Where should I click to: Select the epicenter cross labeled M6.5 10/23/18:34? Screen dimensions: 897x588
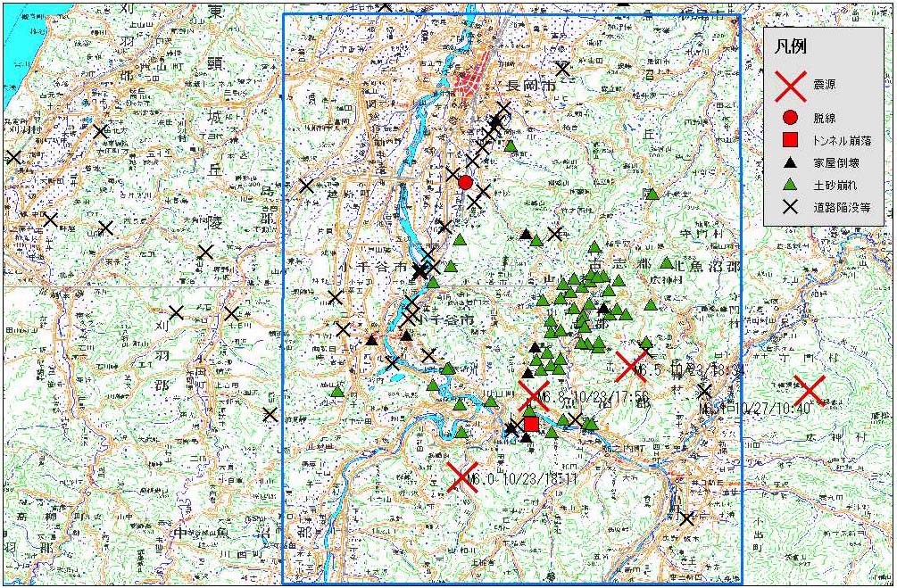tap(631, 367)
